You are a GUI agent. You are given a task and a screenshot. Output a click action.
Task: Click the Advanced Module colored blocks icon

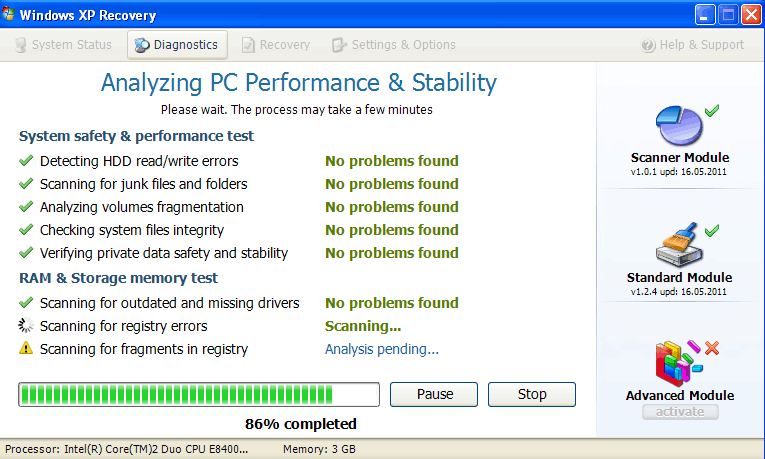[x=675, y=362]
